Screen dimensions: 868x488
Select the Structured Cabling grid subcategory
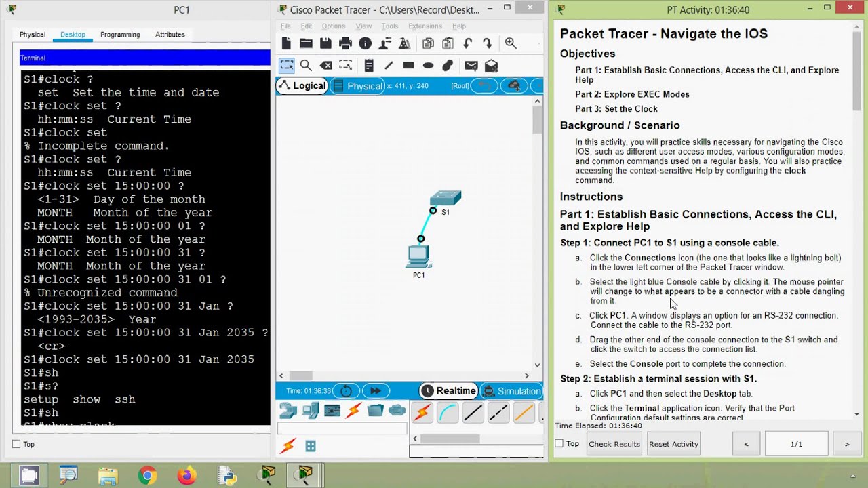pos(311,445)
